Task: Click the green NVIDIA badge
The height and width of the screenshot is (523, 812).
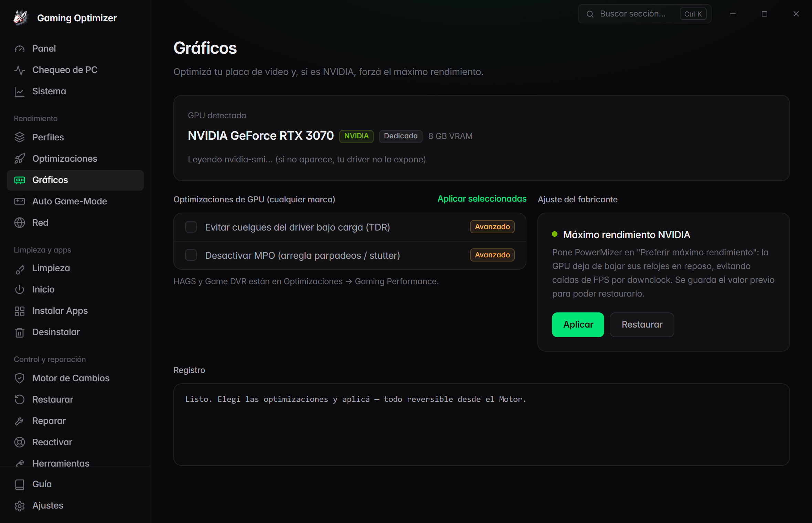Action: click(356, 136)
